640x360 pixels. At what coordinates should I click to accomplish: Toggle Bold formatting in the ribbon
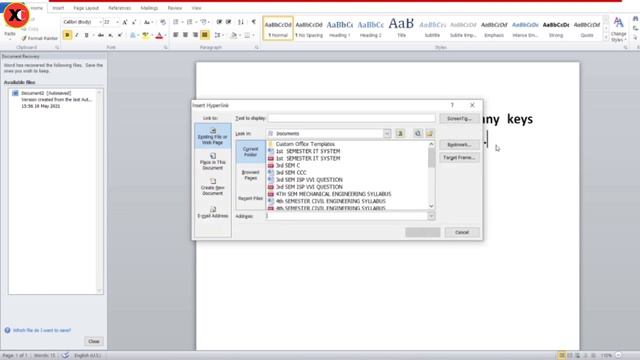click(67, 36)
